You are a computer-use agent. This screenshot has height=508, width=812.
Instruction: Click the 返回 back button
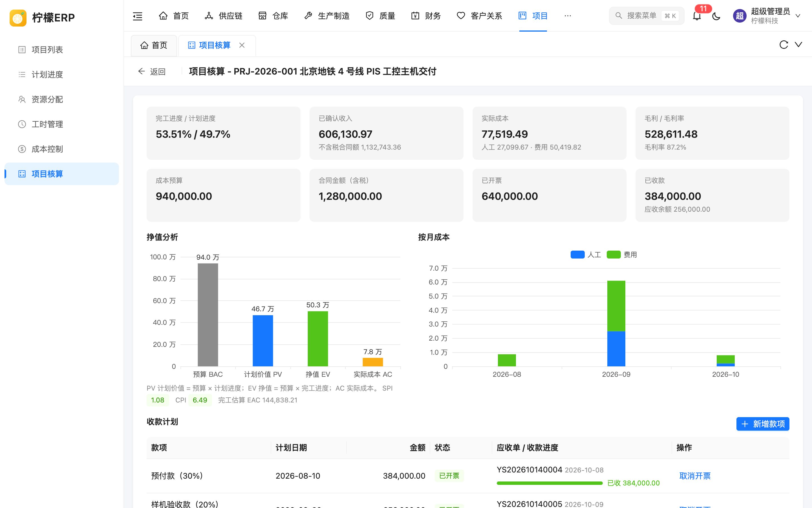pyautogui.click(x=152, y=72)
